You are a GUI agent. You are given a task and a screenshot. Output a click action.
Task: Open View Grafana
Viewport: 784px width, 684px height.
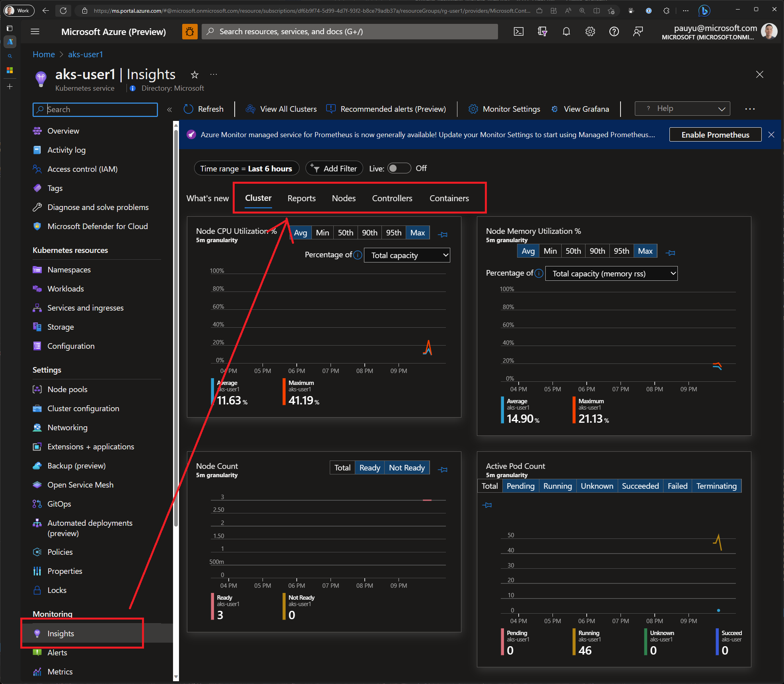point(580,109)
